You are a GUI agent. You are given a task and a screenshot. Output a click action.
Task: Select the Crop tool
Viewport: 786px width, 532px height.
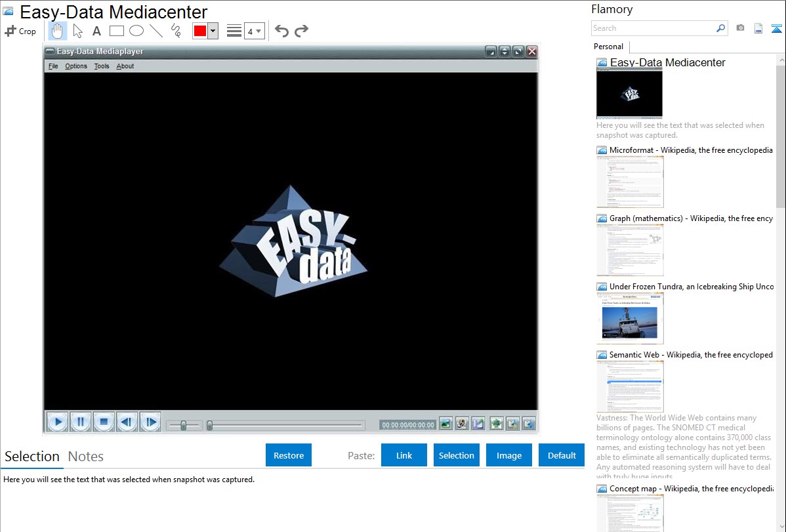tap(20, 31)
